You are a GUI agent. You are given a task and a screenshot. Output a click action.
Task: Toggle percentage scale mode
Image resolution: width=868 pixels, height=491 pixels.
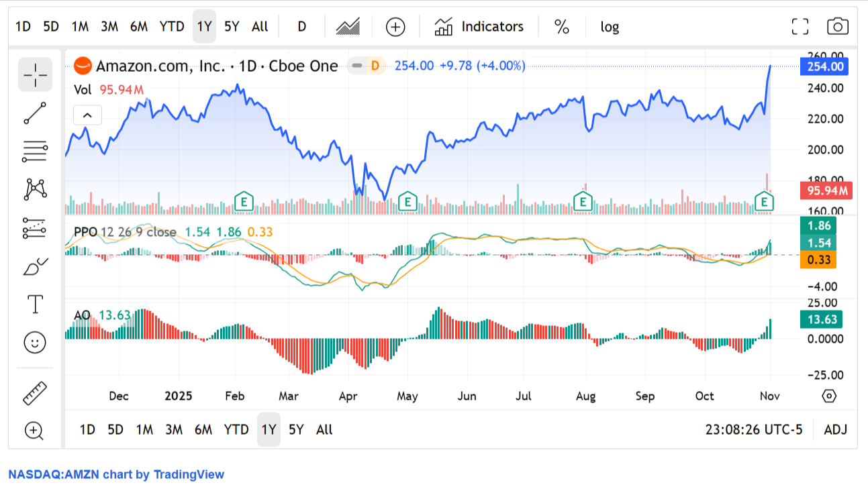click(x=561, y=26)
